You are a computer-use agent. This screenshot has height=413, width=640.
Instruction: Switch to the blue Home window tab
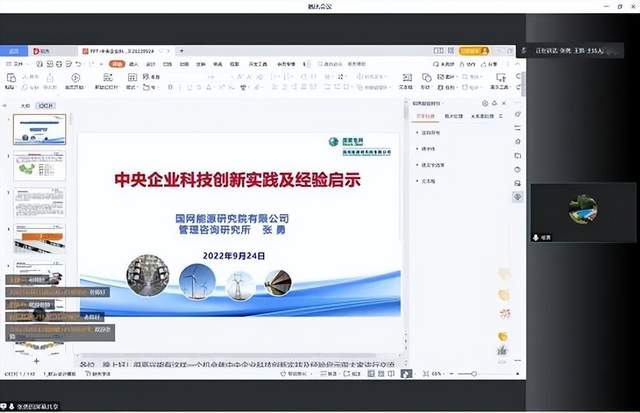[x=14, y=51]
